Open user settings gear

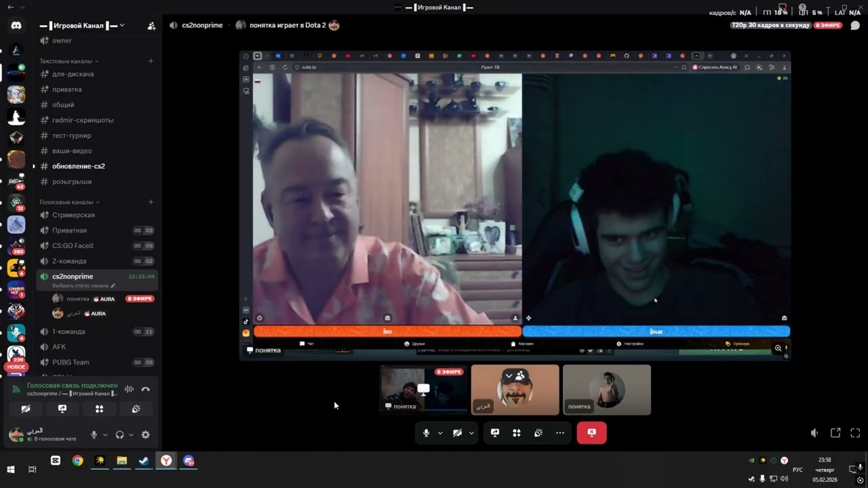click(145, 434)
